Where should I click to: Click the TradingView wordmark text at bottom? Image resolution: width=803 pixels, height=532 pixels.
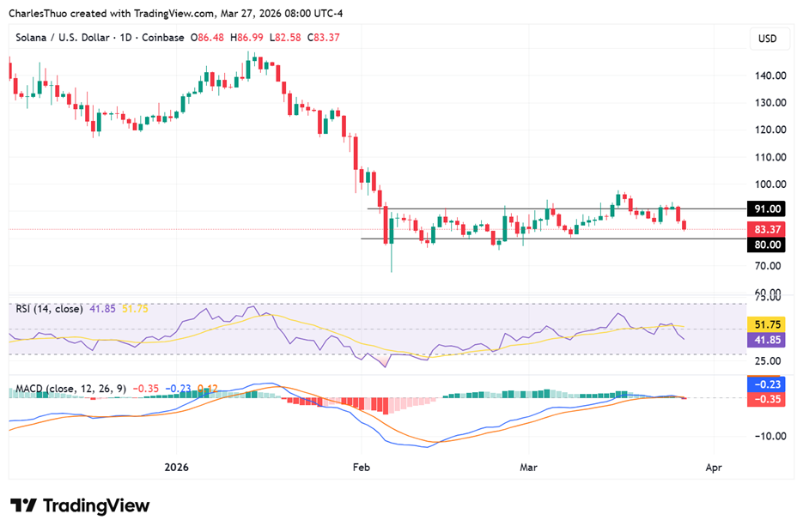[94, 505]
